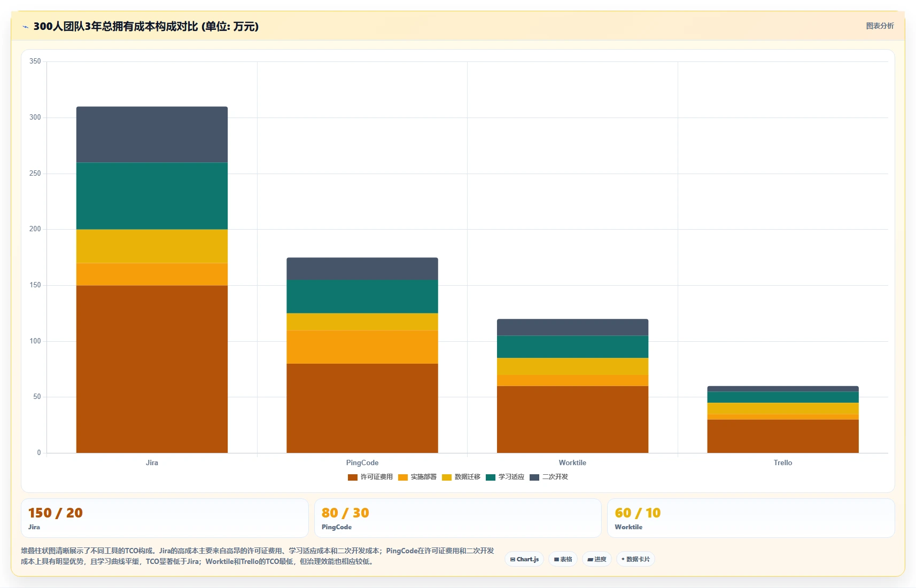Select the 数据迁移 legend color swatch
This screenshot has width=916, height=588.
click(447, 477)
